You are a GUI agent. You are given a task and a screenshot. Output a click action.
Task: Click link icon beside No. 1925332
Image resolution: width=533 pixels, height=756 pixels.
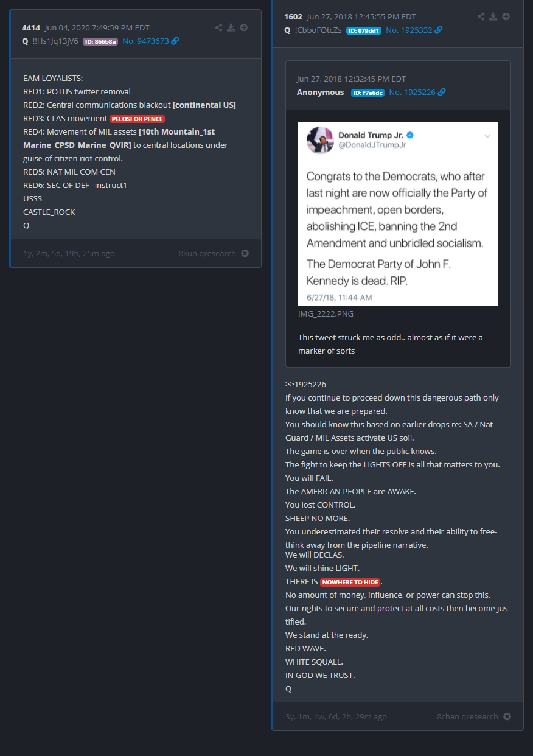[439, 30]
